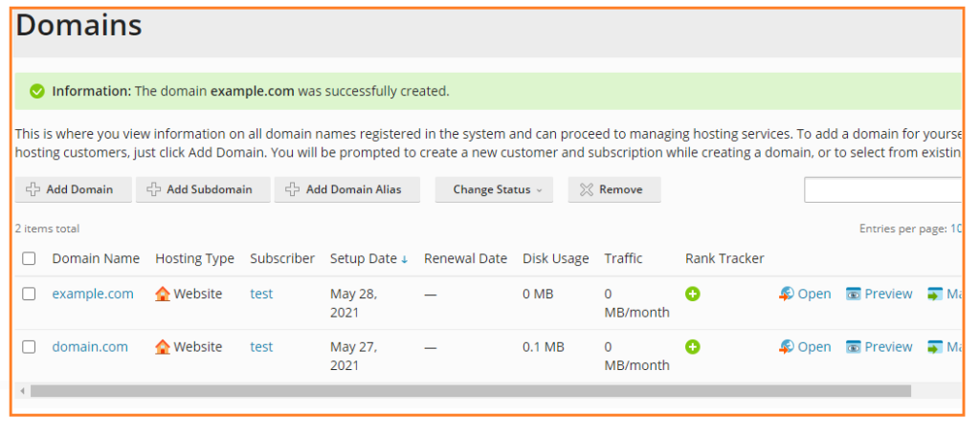This screenshot has width=980, height=437.
Task: Click the Add Domain button
Action: [73, 189]
